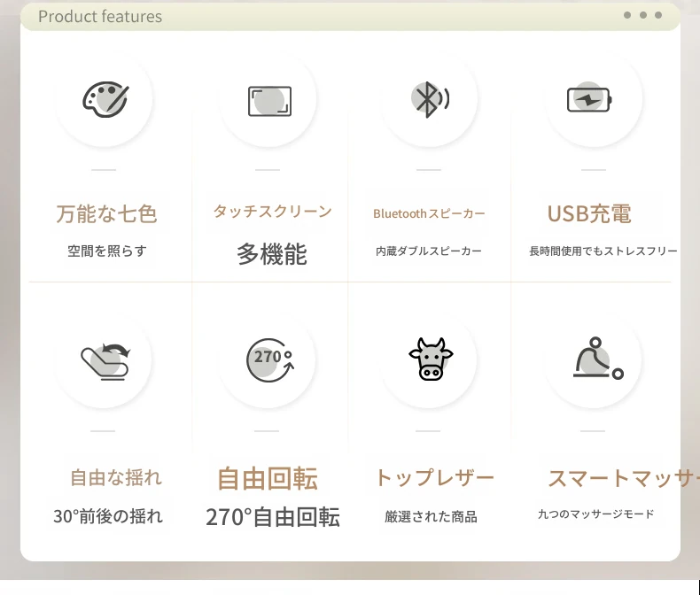Click the 270°自由回転 description text

click(273, 517)
